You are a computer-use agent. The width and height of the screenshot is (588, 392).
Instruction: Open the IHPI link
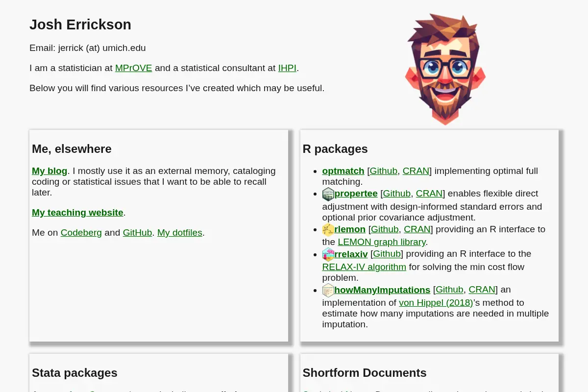pyautogui.click(x=287, y=68)
